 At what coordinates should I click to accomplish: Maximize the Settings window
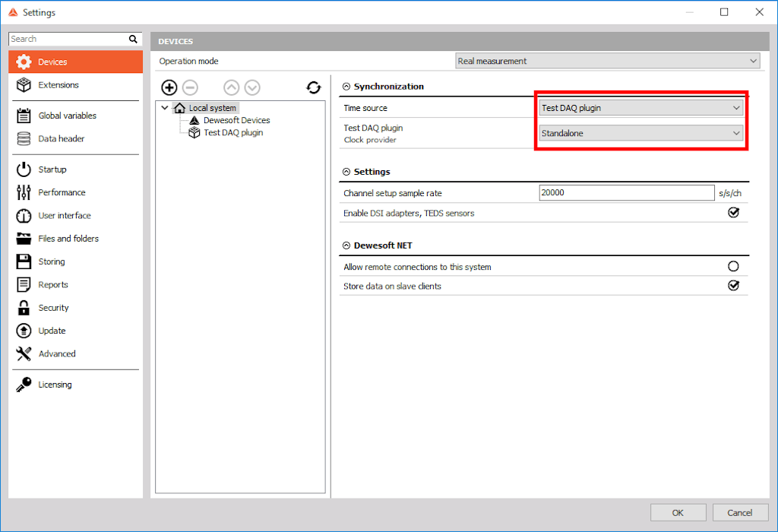tap(724, 12)
